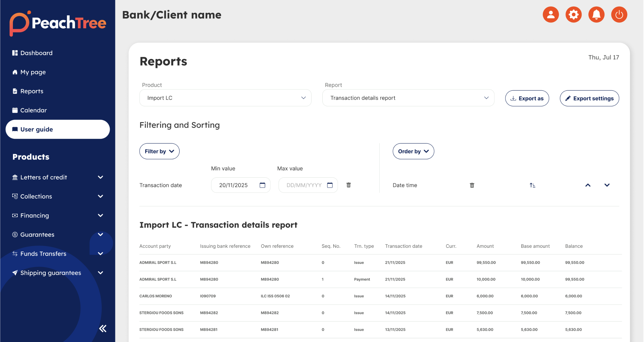Viewport: 644px width, 342px height.
Task: Click the Funds Transfers arrows icon
Action: (x=15, y=254)
